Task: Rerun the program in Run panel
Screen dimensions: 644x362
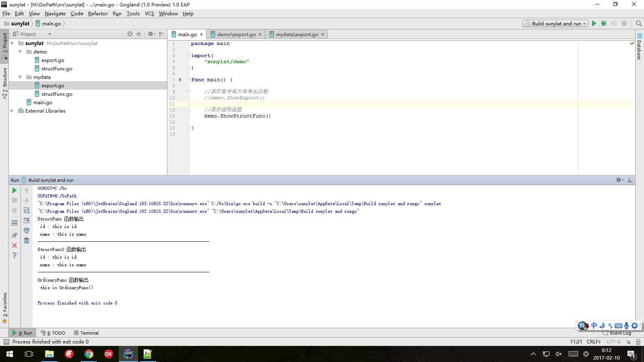Action: coord(14,190)
